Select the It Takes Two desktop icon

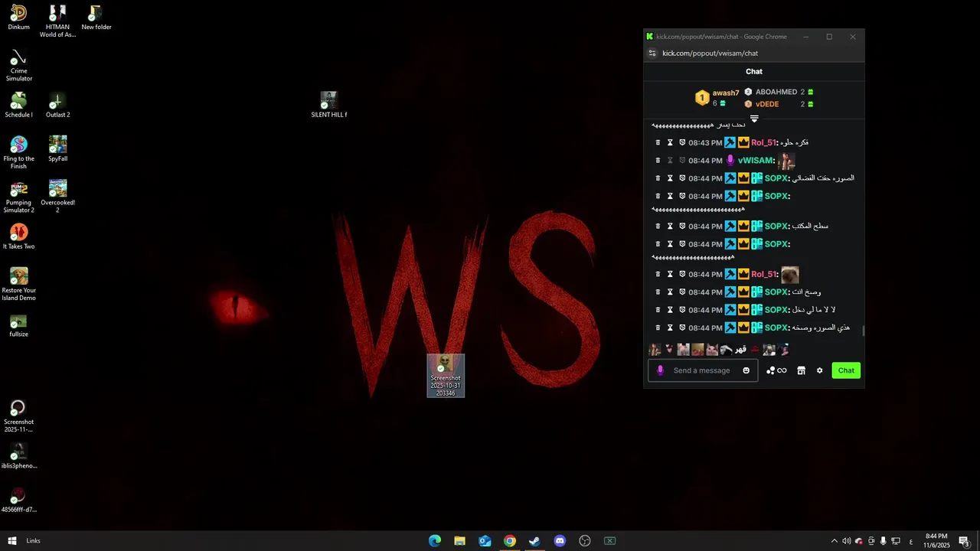pos(19,236)
